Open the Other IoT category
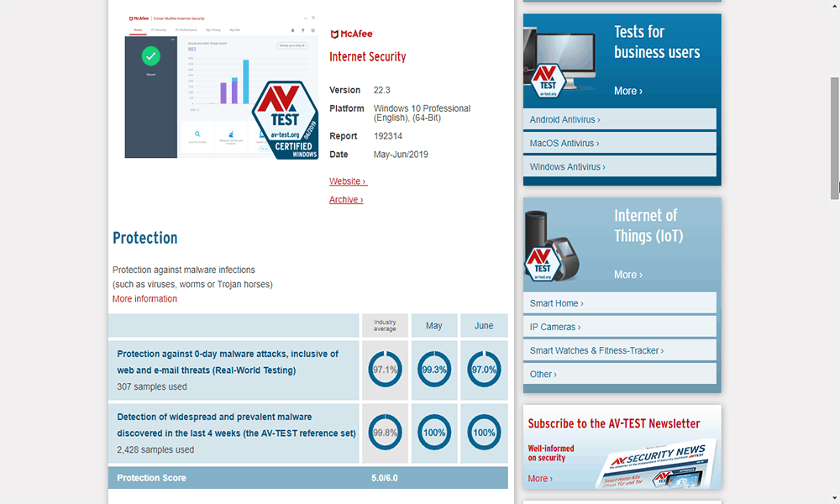This screenshot has width=840, height=504. point(620,374)
